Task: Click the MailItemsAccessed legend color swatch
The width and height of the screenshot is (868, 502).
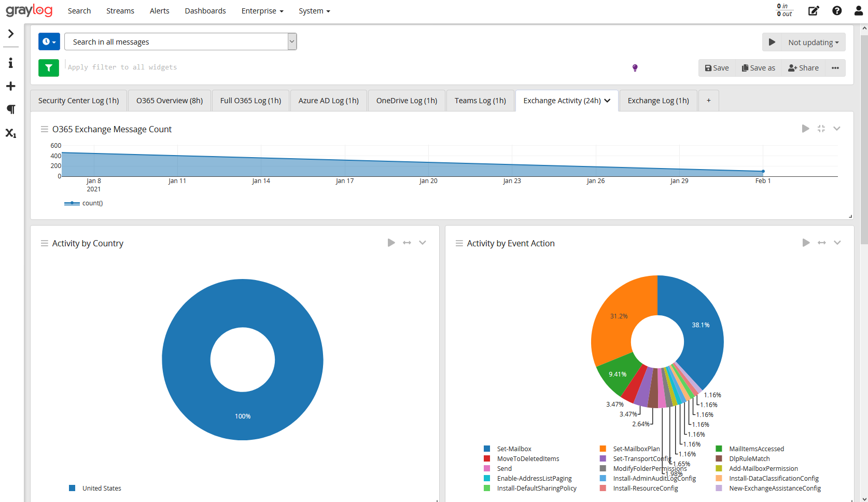Action: click(x=719, y=449)
